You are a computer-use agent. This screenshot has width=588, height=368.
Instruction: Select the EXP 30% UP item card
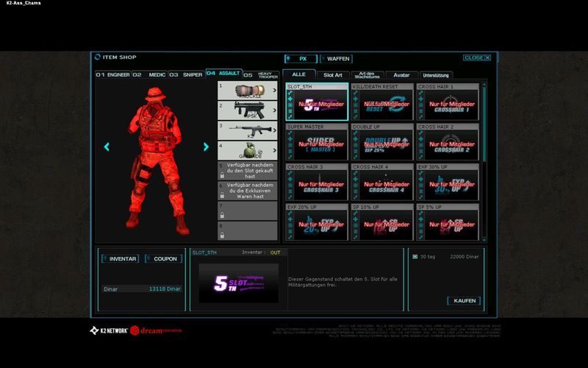click(448, 182)
